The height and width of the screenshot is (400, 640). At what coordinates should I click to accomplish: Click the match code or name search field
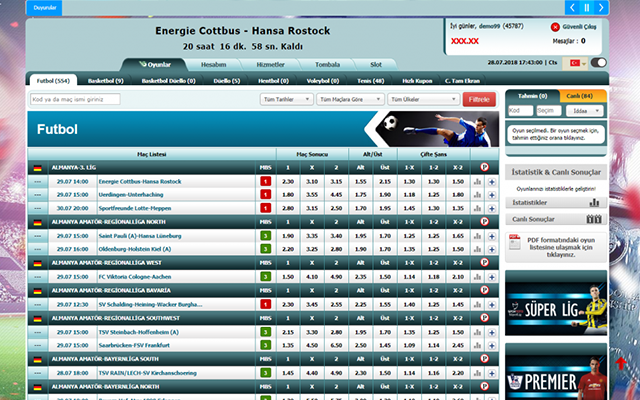pos(75,100)
